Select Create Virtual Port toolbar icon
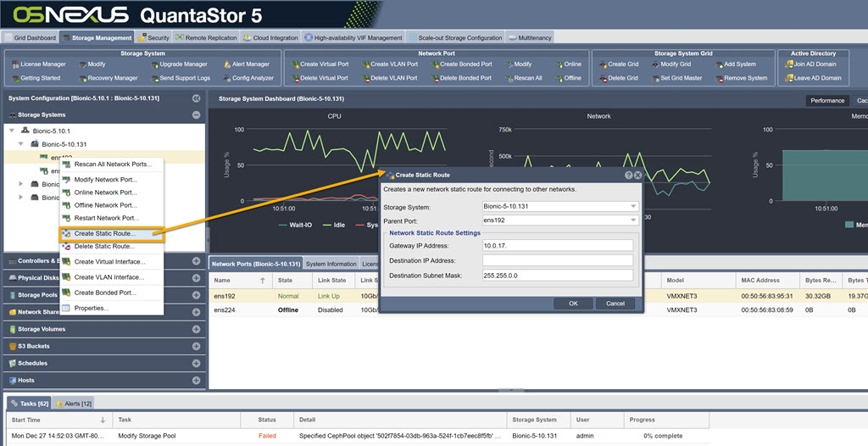 pyautogui.click(x=320, y=64)
